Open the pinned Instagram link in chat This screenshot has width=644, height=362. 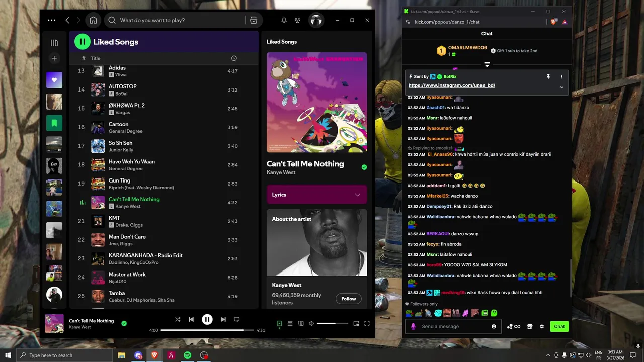[452, 85]
